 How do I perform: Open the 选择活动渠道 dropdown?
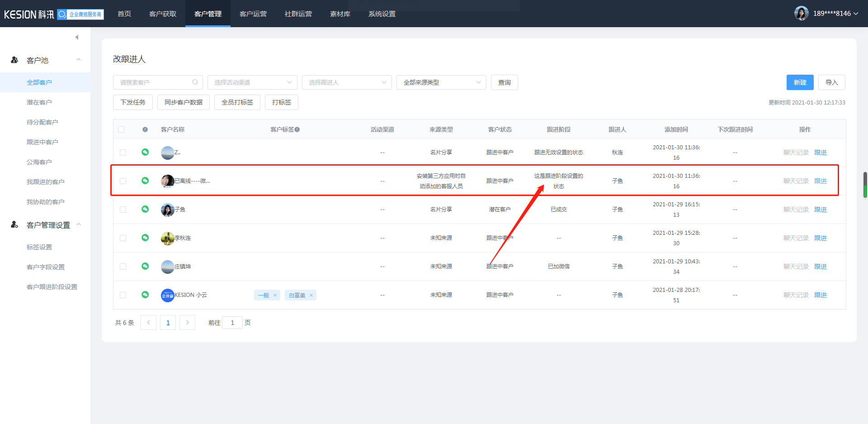tap(252, 82)
